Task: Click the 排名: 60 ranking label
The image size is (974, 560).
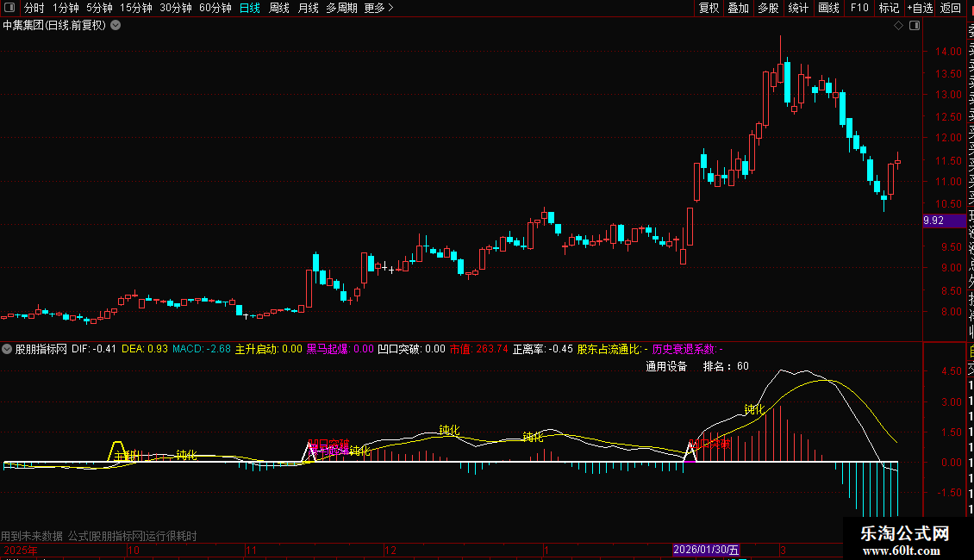Action: [x=726, y=366]
